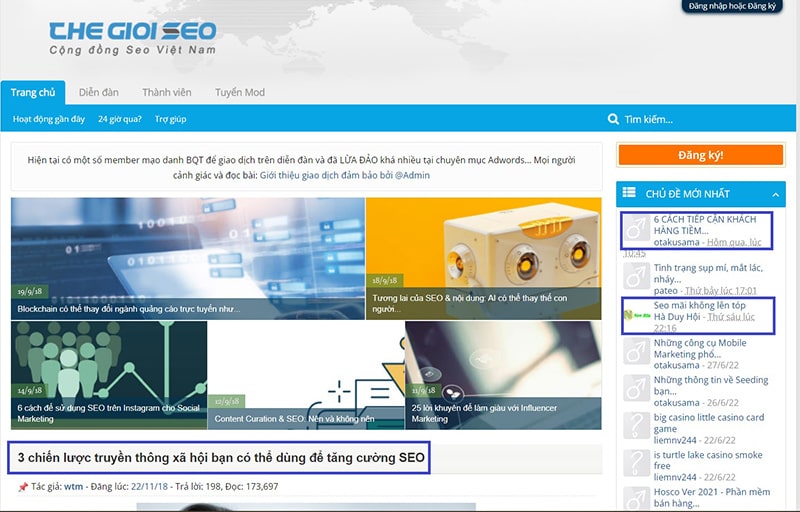800x512 pixels.
Task: Click avatar beside Những thông tin về Seeding
Action: 636,389
